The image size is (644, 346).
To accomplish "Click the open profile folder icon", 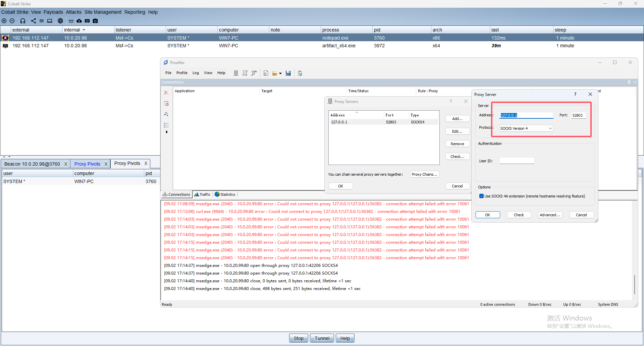I will coord(275,73).
